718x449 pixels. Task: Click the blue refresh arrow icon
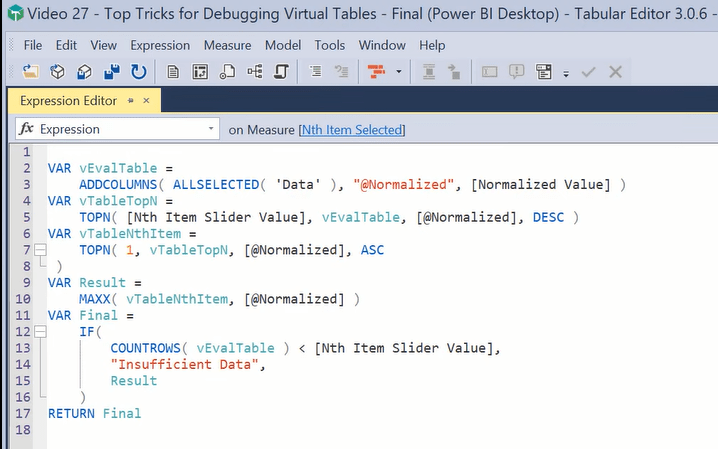pos(138,72)
